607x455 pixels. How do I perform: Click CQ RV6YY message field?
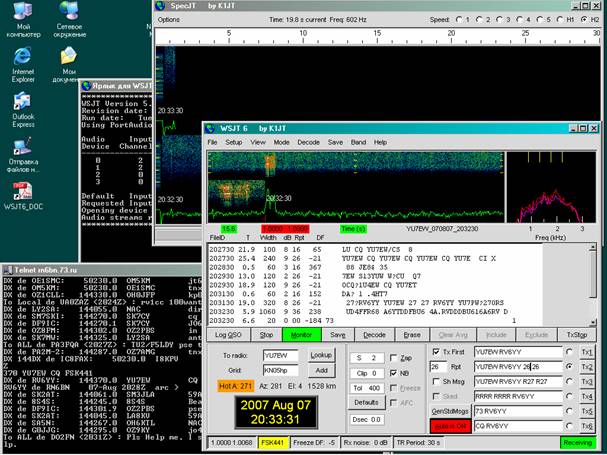click(x=518, y=426)
